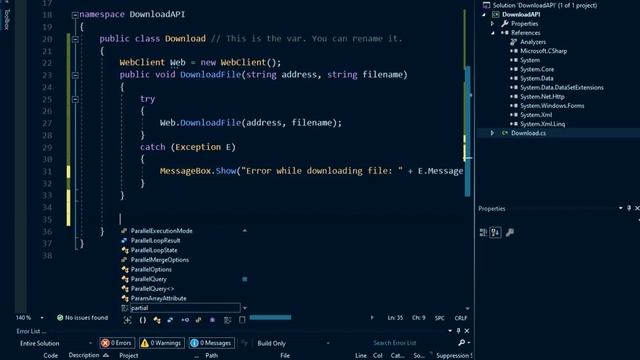Open the Toolbox side tab
The height and width of the screenshot is (360, 640).
click(7, 19)
